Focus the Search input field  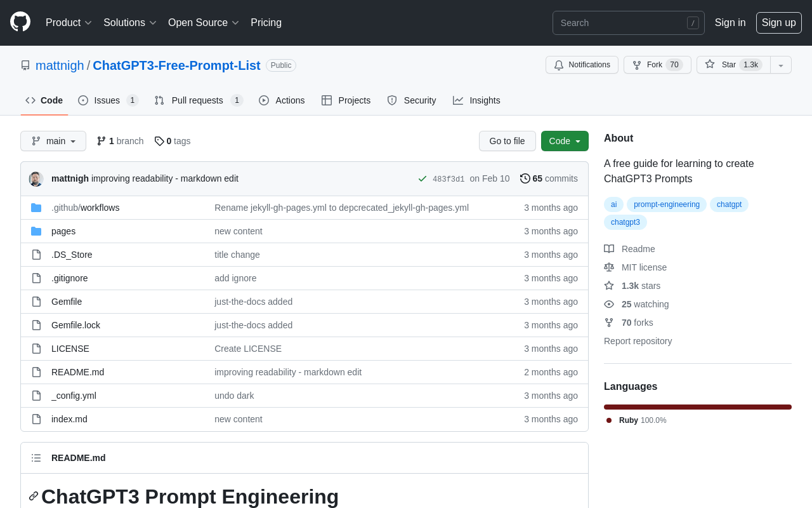pos(629,23)
